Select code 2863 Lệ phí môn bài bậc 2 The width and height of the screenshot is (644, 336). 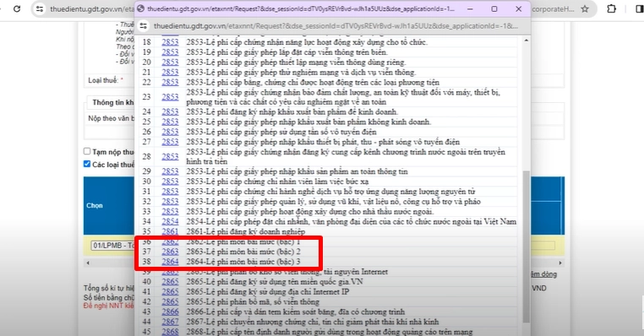pyautogui.click(x=170, y=252)
